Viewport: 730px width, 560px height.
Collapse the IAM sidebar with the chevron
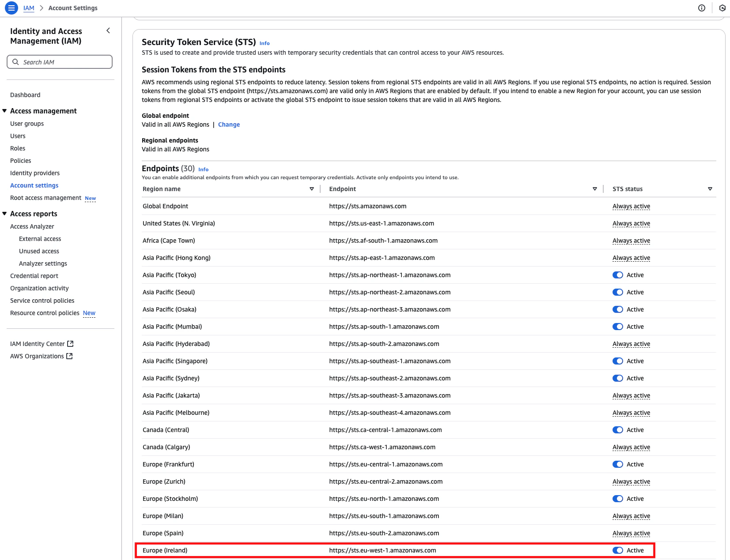pos(108,30)
